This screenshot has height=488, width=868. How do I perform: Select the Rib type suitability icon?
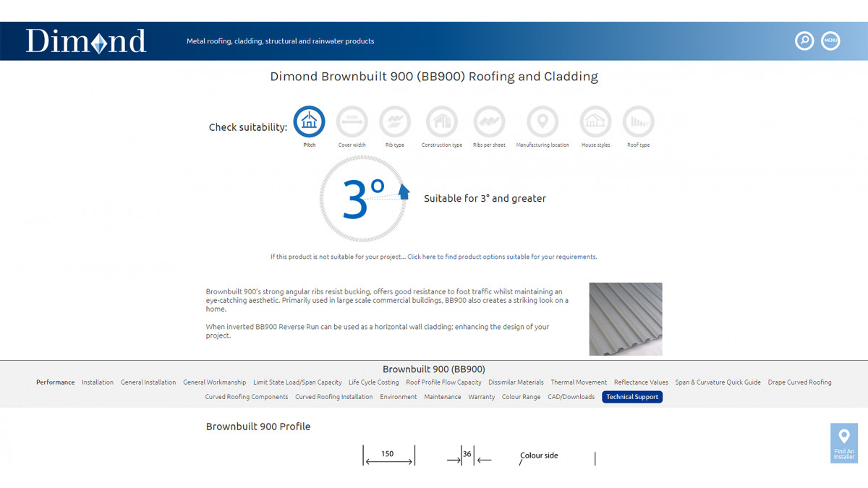(395, 121)
